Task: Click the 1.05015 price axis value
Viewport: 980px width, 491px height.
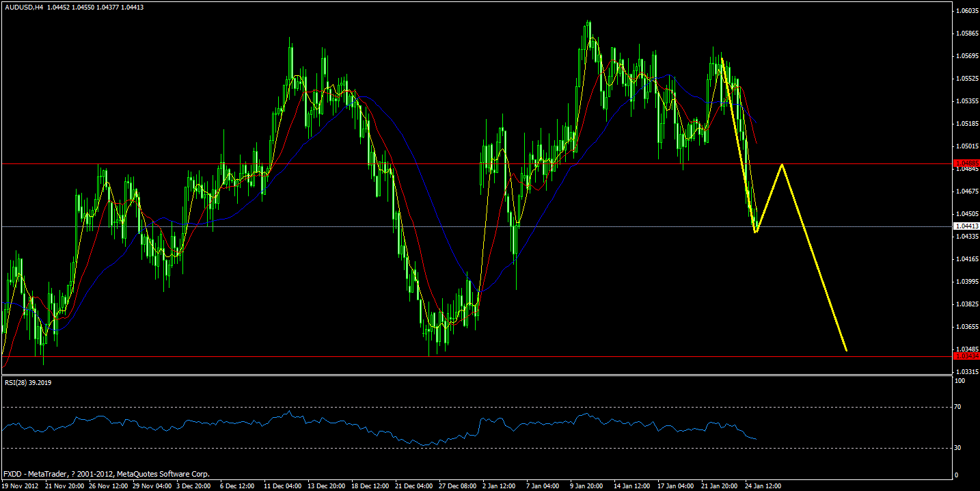Action: [968, 146]
